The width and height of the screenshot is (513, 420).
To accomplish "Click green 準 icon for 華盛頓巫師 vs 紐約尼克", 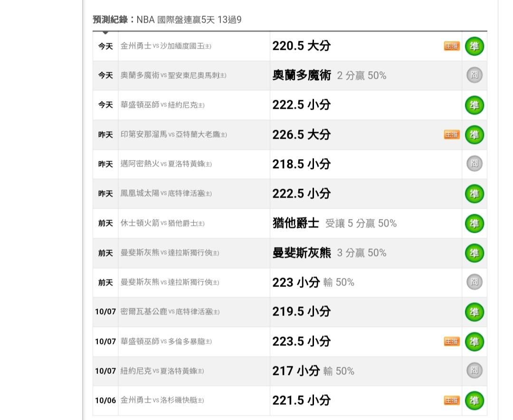I will click(474, 105).
